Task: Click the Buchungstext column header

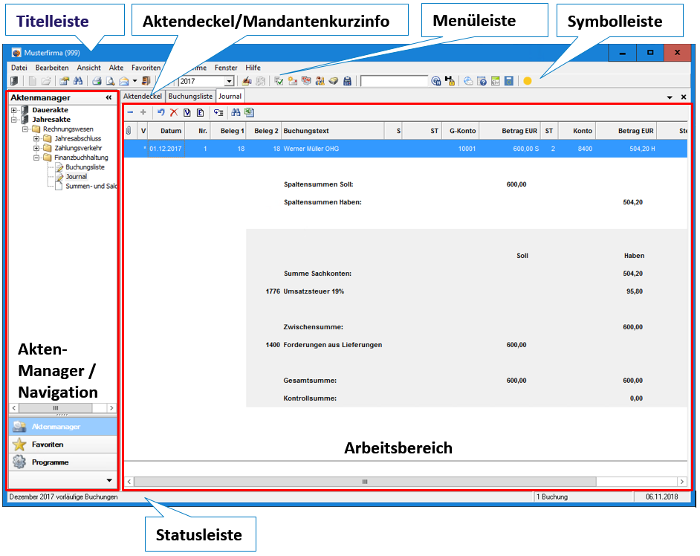Action: tap(333, 131)
